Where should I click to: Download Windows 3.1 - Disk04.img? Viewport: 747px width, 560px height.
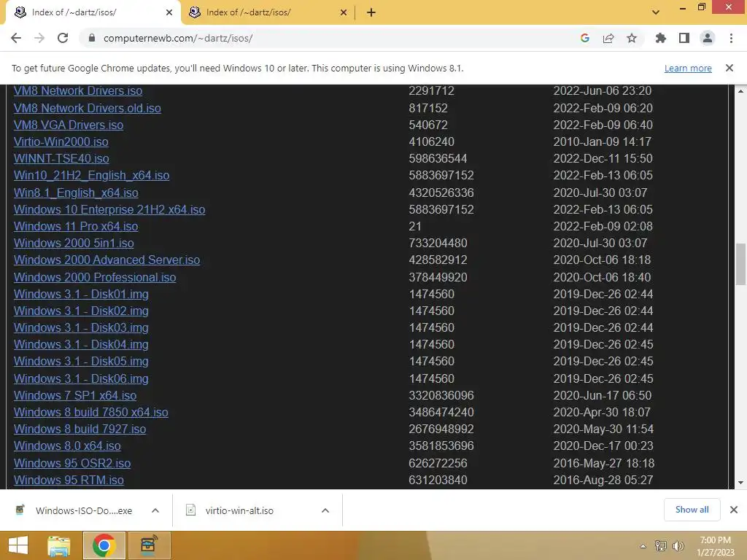click(x=81, y=344)
